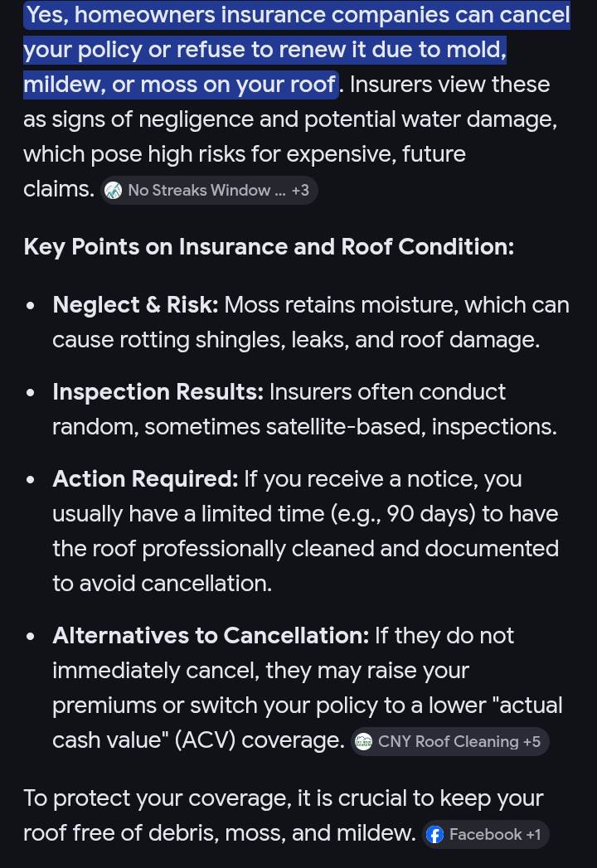Tap the Facebook logo icon
Image resolution: width=597 pixels, height=868 pixels.
click(434, 835)
